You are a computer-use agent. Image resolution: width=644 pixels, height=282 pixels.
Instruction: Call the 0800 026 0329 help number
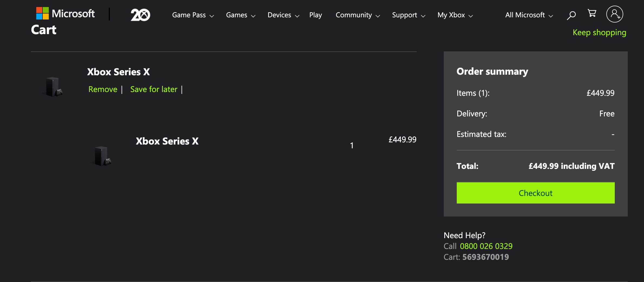(486, 246)
